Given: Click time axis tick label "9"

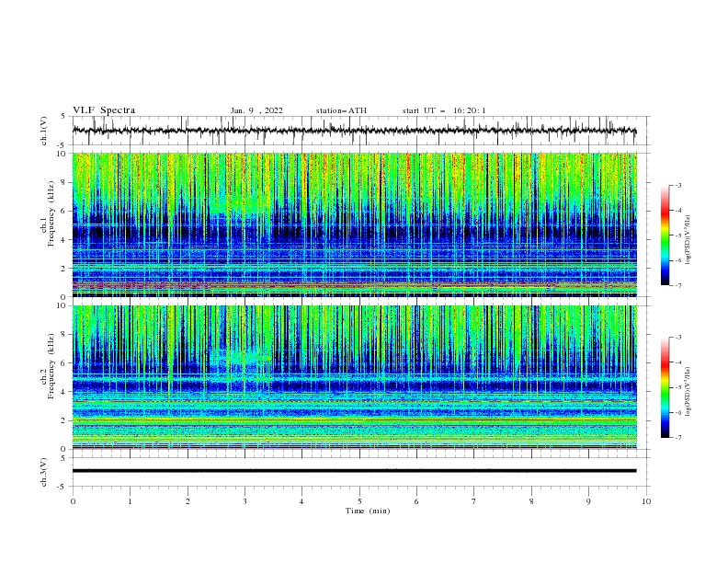Looking at the screenshot, I should [588, 501].
